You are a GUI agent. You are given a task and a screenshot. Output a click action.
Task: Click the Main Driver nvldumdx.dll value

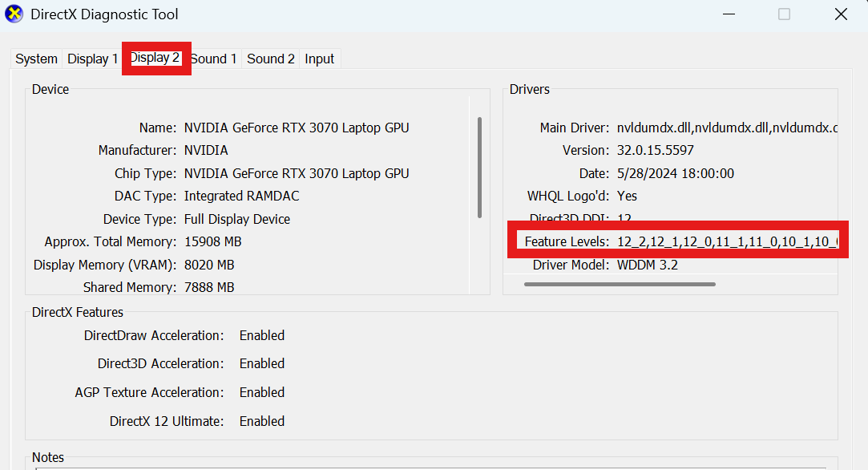(x=727, y=128)
